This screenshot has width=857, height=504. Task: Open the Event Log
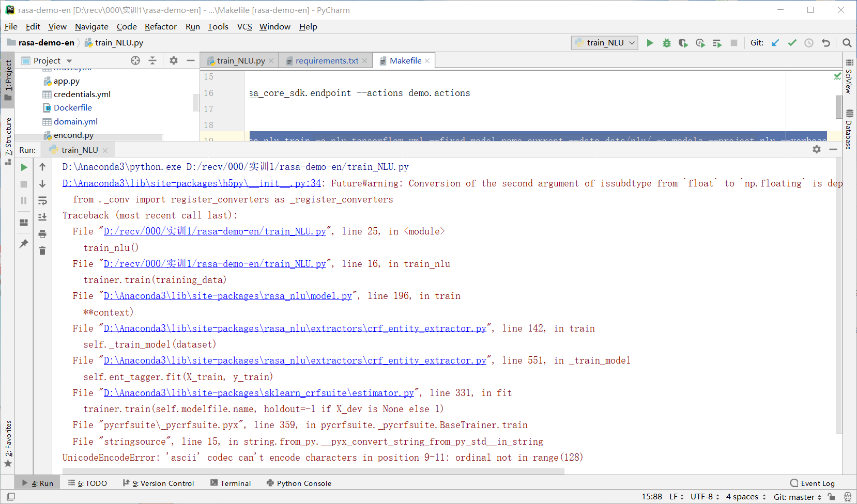812,483
